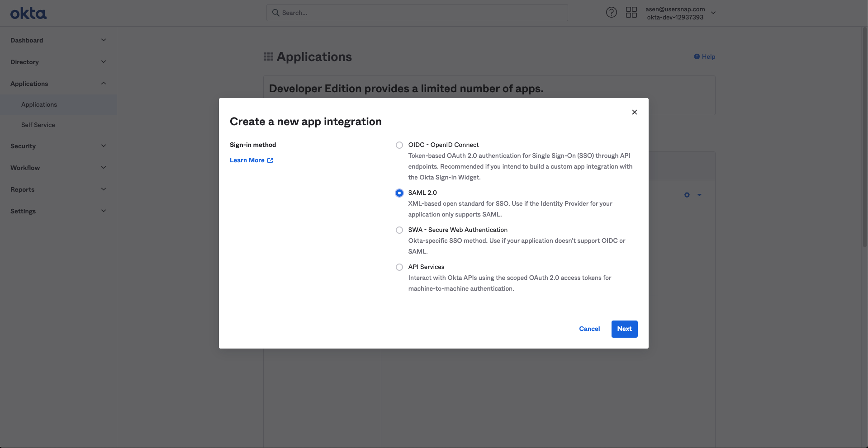Click the Sign-in method label
The width and height of the screenshot is (868, 448).
coord(253,145)
